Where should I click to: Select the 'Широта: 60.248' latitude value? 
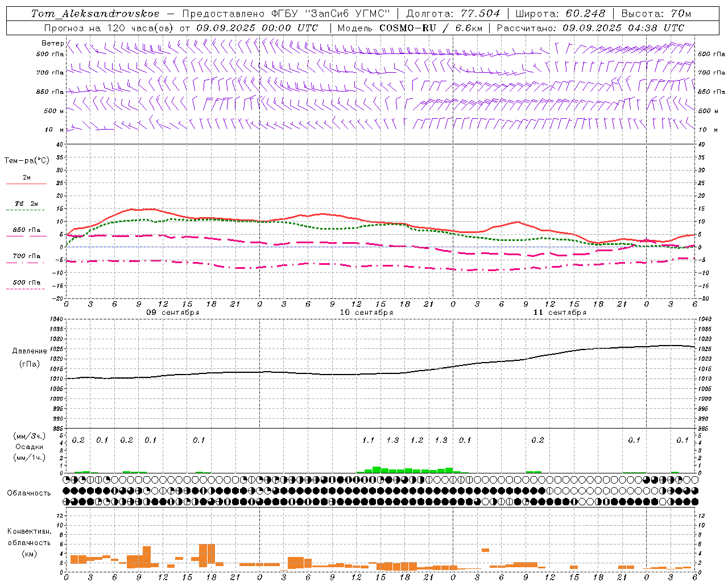[x=561, y=14]
